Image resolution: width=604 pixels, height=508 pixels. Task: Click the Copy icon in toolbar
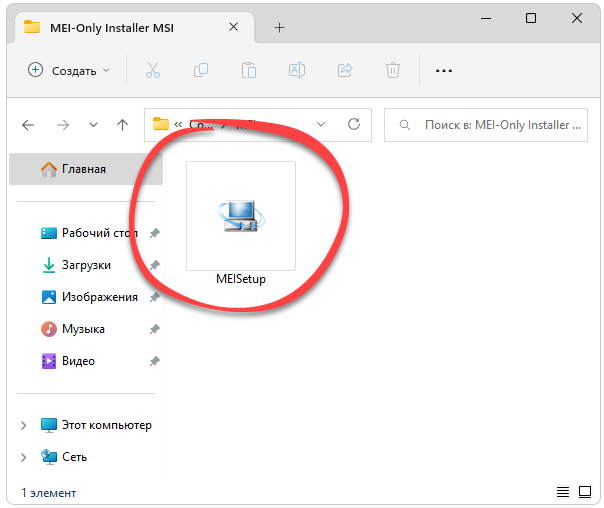click(x=201, y=70)
